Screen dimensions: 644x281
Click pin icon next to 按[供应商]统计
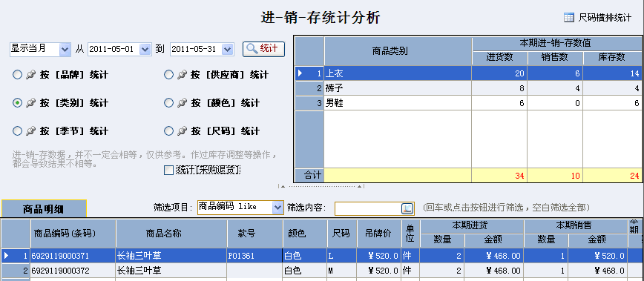(182, 75)
